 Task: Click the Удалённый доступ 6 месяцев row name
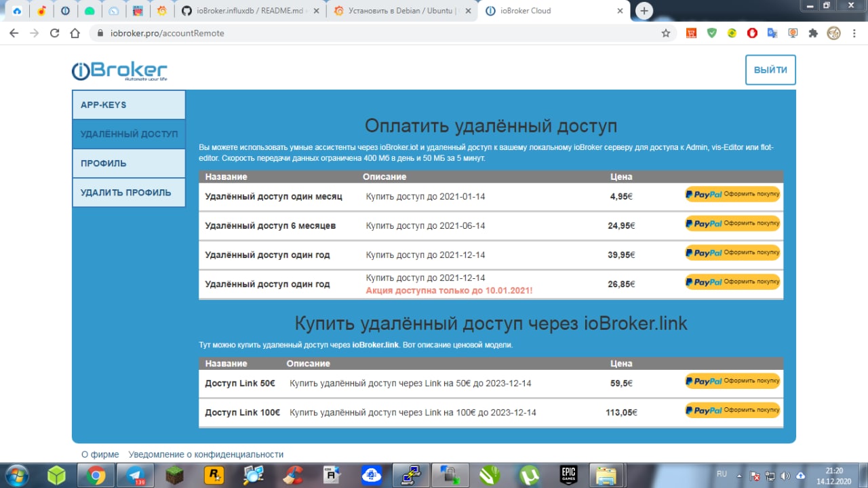[271, 226]
